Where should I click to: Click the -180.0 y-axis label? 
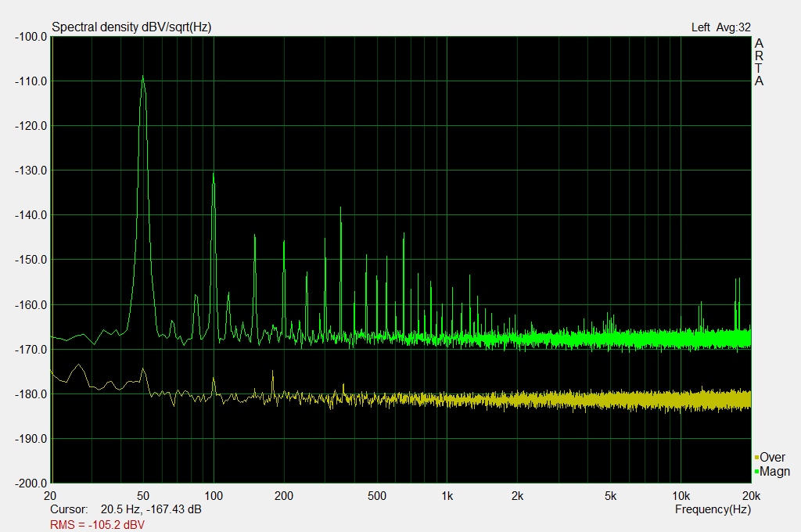pyautogui.click(x=31, y=394)
